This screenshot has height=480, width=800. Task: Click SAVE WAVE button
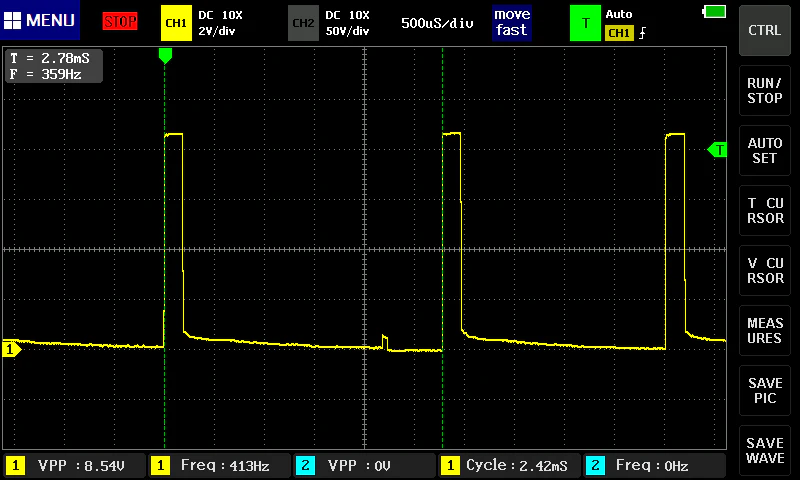(764, 450)
